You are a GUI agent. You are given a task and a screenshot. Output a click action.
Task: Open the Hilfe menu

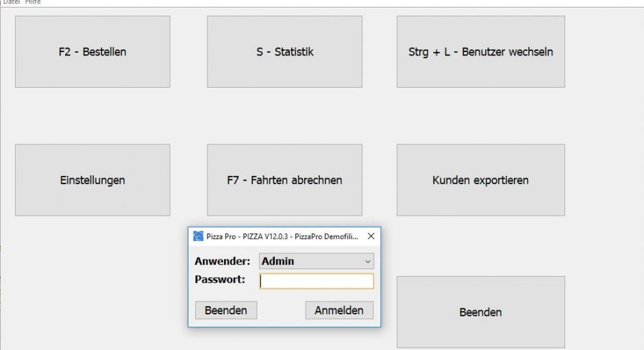pos(33,2)
